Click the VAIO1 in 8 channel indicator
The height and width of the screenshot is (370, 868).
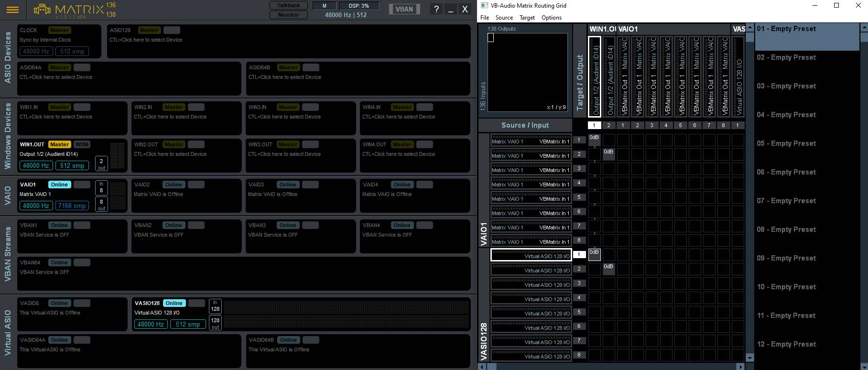pyautogui.click(x=101, y=187)
